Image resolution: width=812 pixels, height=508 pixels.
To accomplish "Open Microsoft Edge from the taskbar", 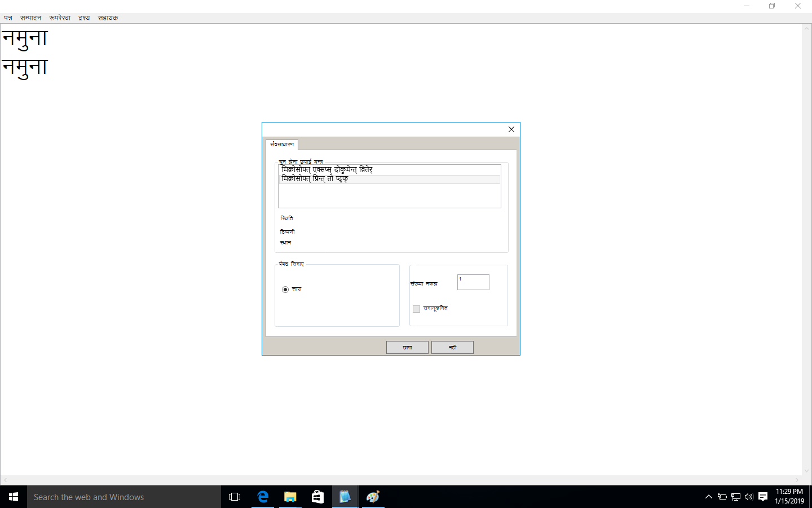I will click(x=263, y=497).
